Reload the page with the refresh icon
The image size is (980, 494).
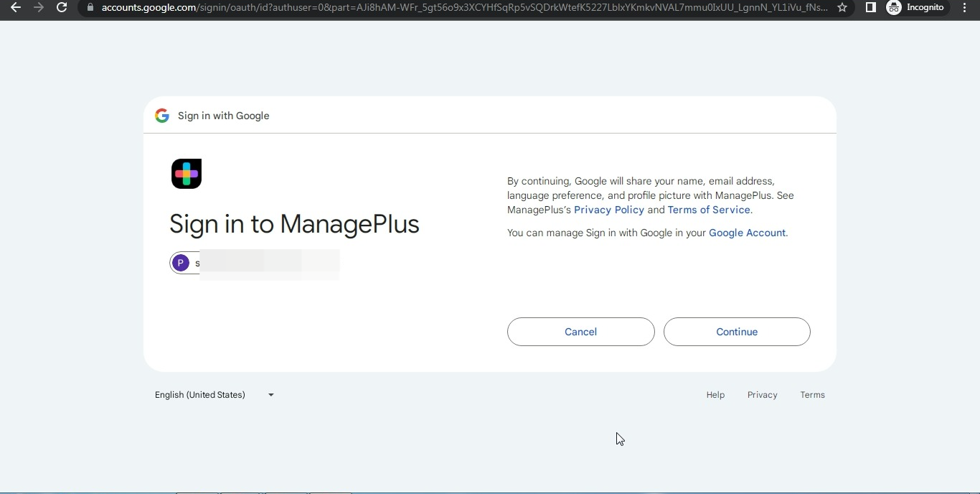click(x=62, y=7)
